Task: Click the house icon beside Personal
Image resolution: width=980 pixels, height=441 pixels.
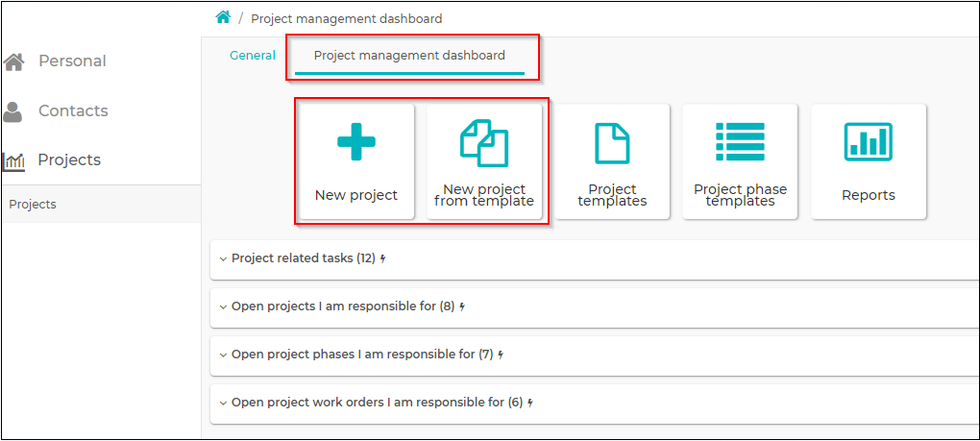Action: click(x=13, y=61)
